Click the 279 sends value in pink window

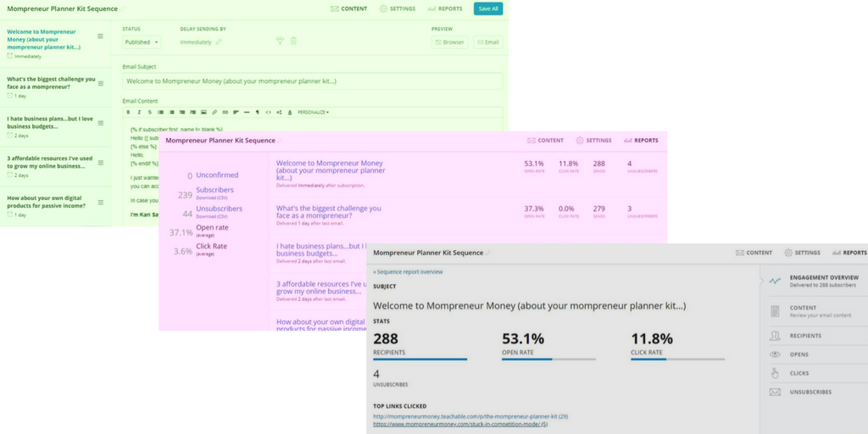click(x=599, y=209)
